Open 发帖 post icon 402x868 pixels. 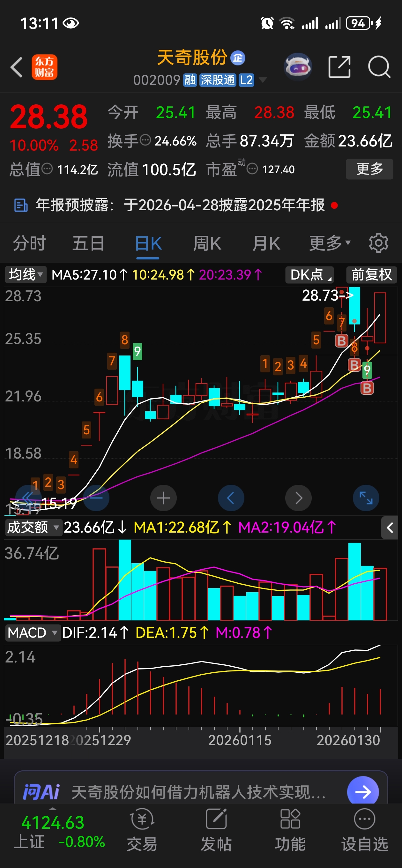pyautogui.click(x=216, y=831)
